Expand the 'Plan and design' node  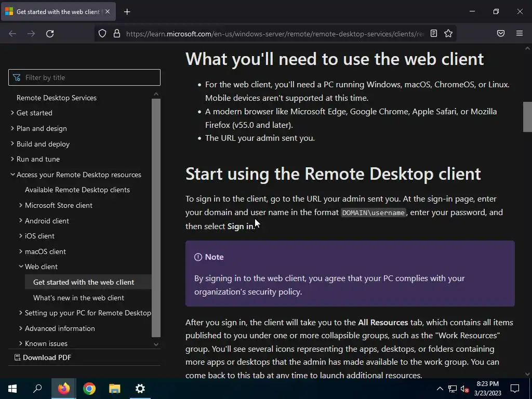pyautogui.click(x=12, y=128)
